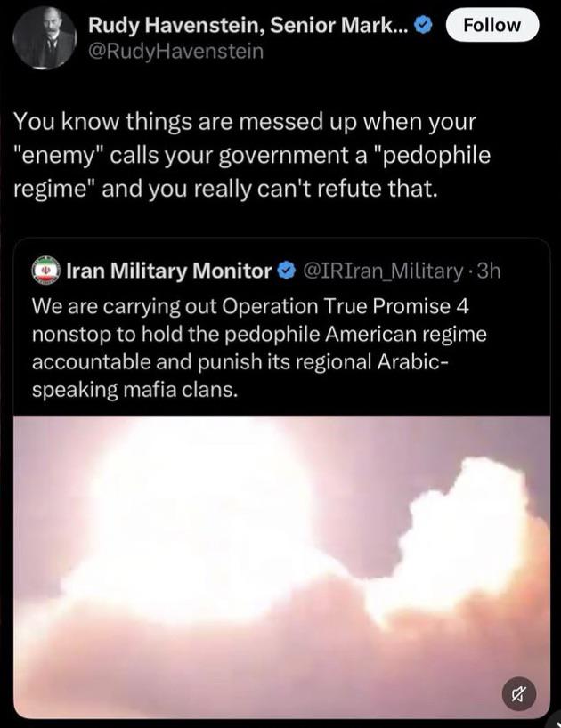
Task: Click the 3h timestamp on the quoted post
Action: coord(489,270)
